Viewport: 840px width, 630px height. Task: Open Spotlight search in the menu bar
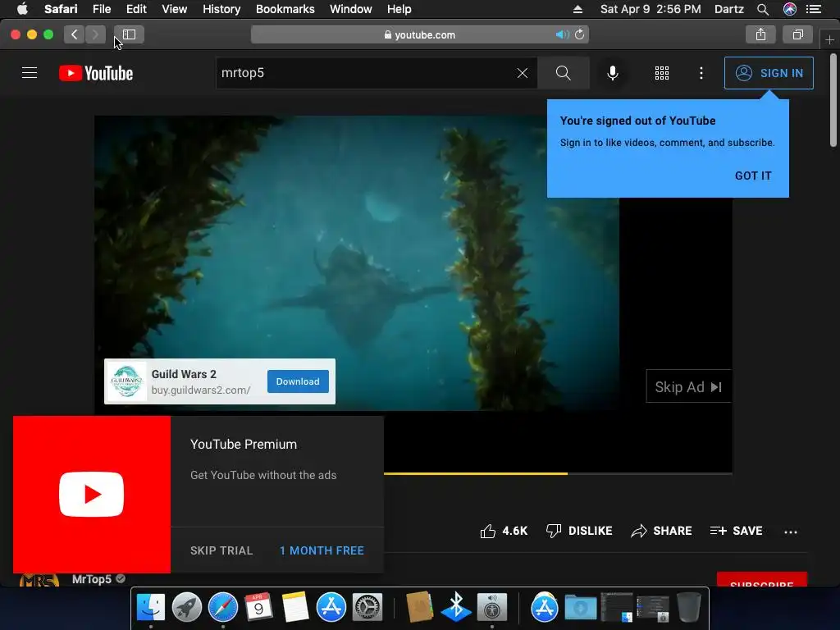[762, 9]
